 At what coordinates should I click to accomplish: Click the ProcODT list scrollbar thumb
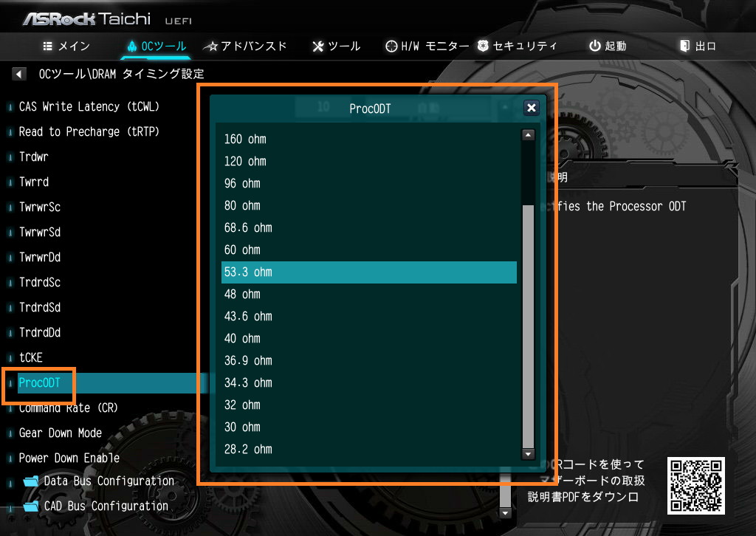pyautogui.click(x=529, y=326)
